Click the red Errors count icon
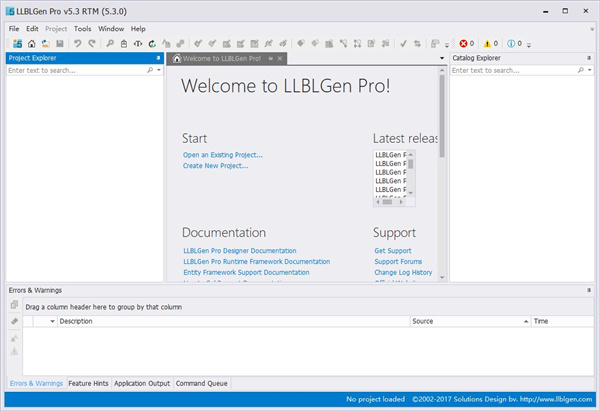 click(x=465, y=44)
